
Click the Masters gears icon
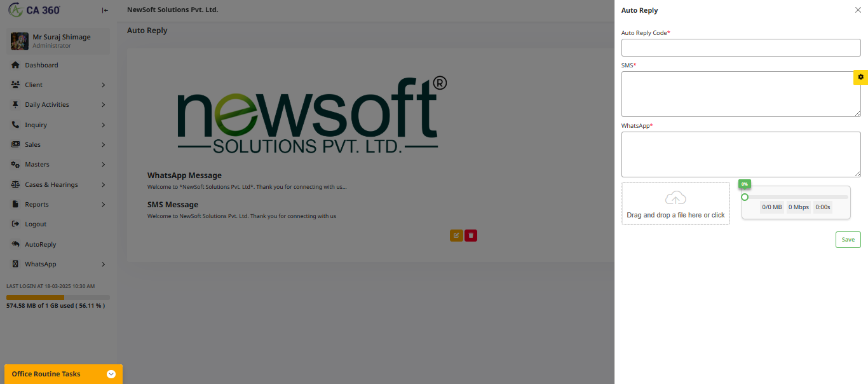pyautogui.click(x=15, y=165)
